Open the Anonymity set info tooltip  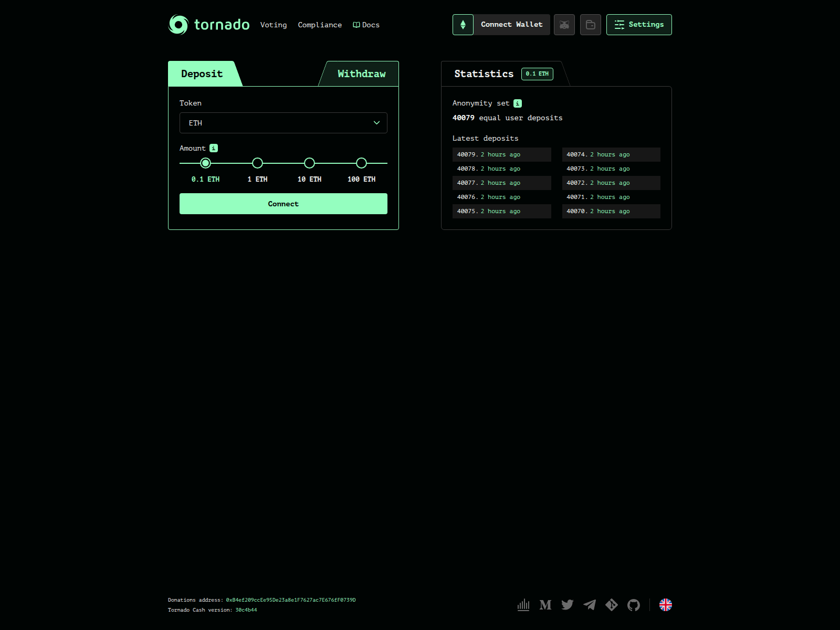tap(518, 103)
